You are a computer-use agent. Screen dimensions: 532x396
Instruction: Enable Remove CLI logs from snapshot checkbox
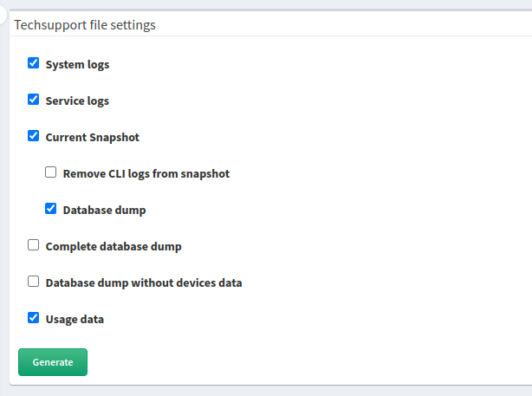coord(50,172)
